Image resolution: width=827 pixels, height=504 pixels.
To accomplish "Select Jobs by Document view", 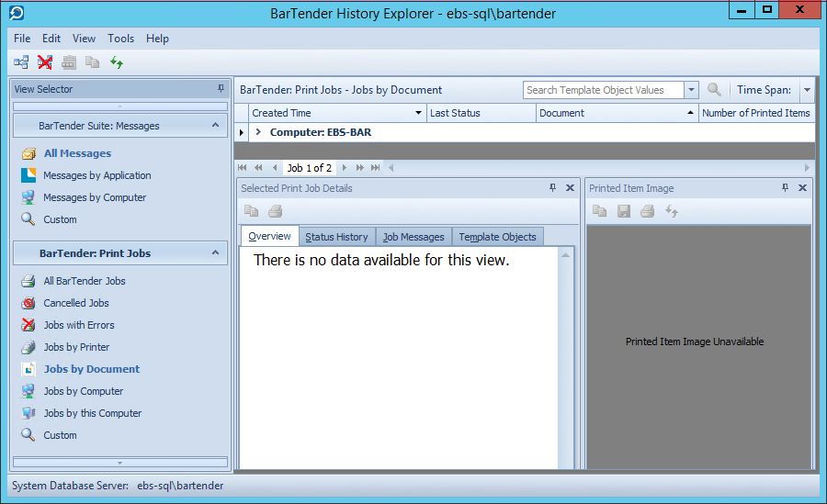I will click(92, 369).
